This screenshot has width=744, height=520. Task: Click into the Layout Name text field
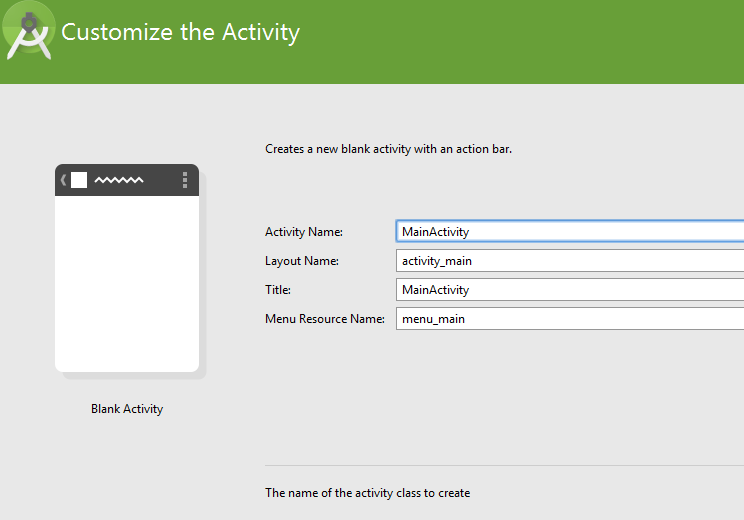tap(570, 261)
